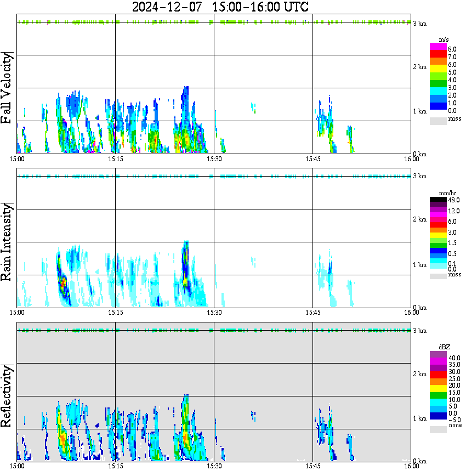Image resolution: width=466 pixels, height=476 pixels.
Task: Click the green 10.0 swatch in the dBZ legend
Action: 438,395
